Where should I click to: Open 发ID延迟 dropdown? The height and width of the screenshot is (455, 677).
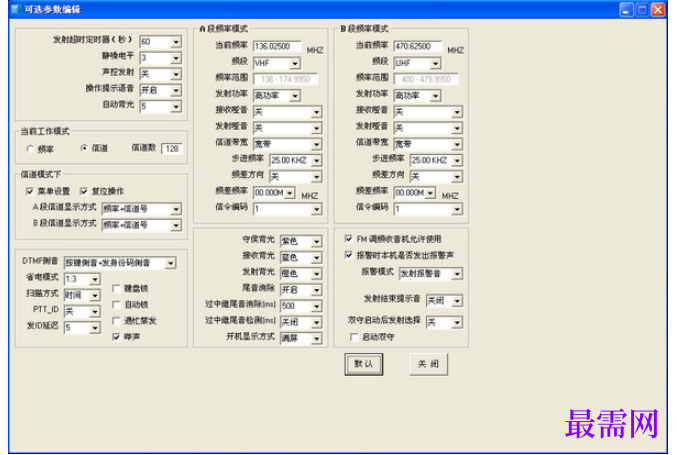point(82,328)
